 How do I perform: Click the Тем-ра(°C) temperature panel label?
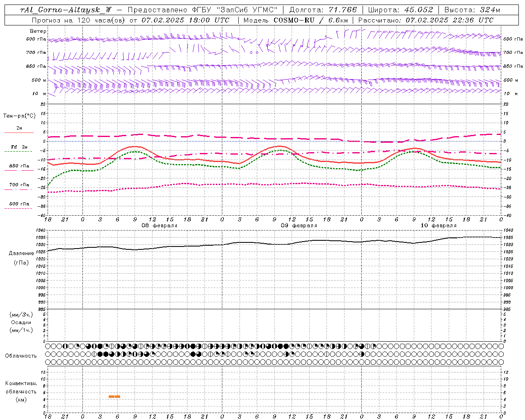[x=19, y=116]
